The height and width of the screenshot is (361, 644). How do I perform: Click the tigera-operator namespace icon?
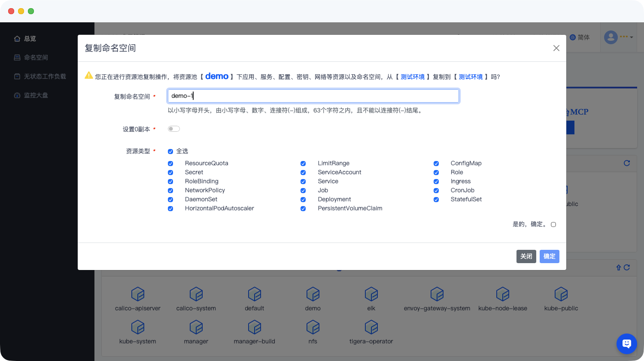[371, 328]
